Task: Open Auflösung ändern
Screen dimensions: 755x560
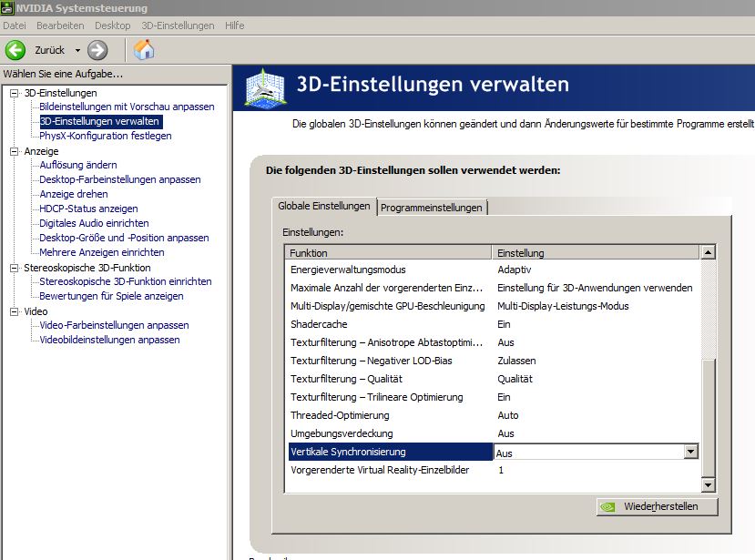Action: pos(78,165)
